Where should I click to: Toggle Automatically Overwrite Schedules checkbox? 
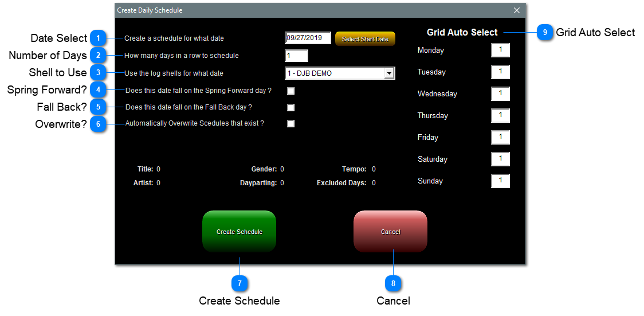point(291,123)
